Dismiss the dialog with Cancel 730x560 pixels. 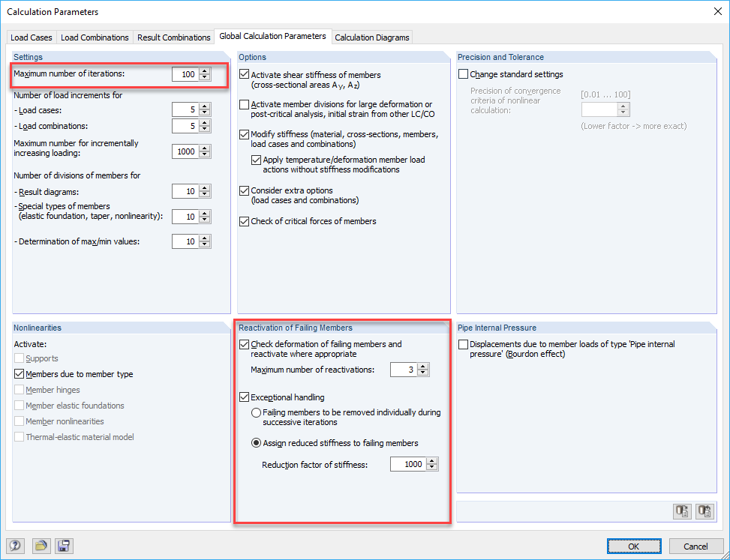click(695, 546)
